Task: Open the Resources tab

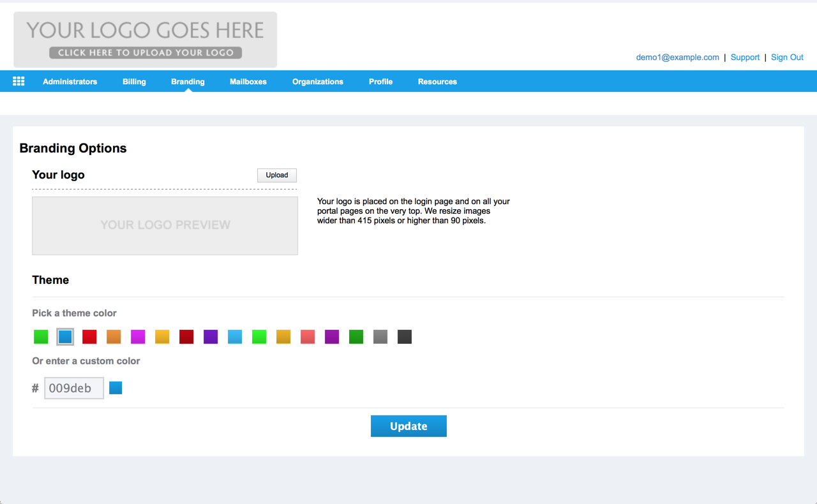Action: [x=437, y=82]
